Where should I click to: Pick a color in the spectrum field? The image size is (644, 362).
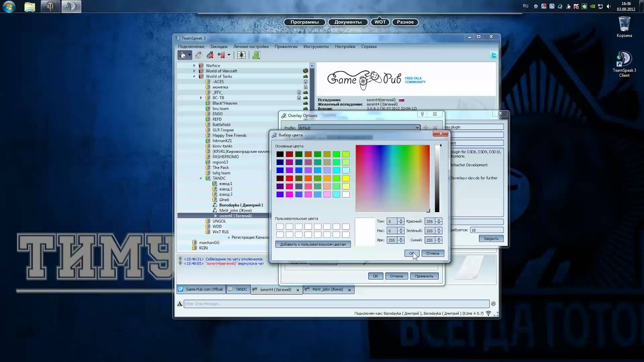tap(392, 178)
